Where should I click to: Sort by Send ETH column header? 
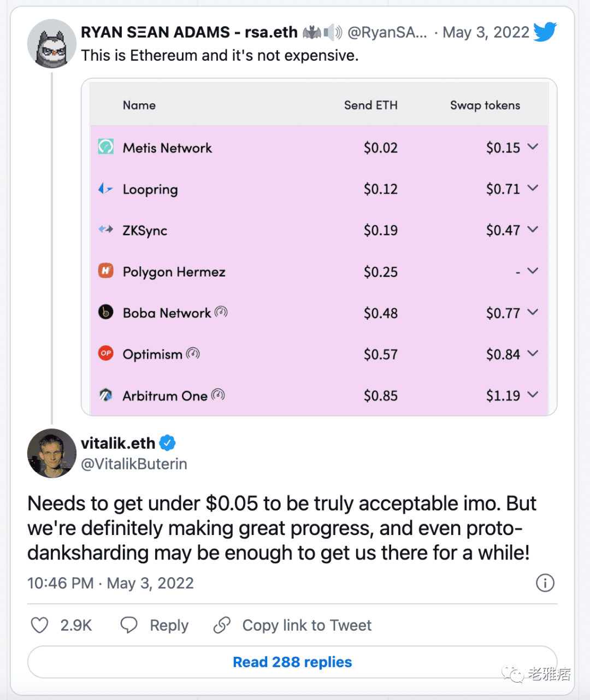point(371,105)
